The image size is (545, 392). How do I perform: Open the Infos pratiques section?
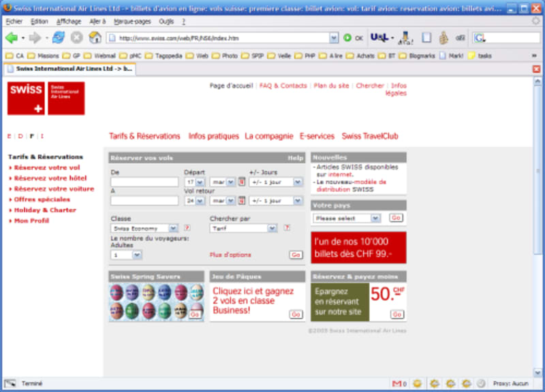(214, 136)
